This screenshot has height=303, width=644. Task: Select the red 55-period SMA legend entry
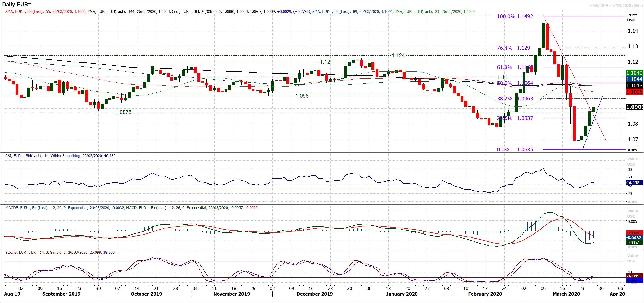(x=46, y=11)
